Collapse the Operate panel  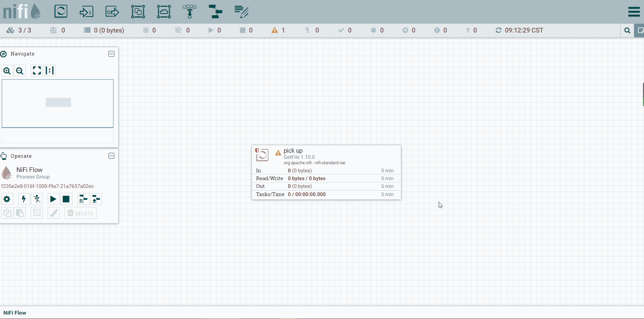(111, 156)
